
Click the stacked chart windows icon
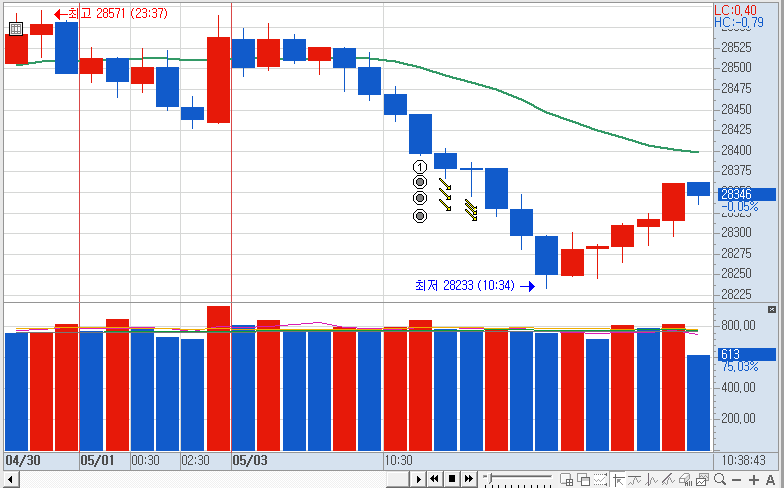click(702, 480)
